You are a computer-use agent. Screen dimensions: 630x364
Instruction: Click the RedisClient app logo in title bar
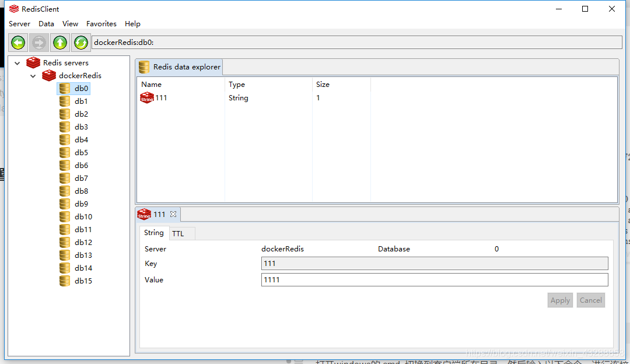point(14,9)
